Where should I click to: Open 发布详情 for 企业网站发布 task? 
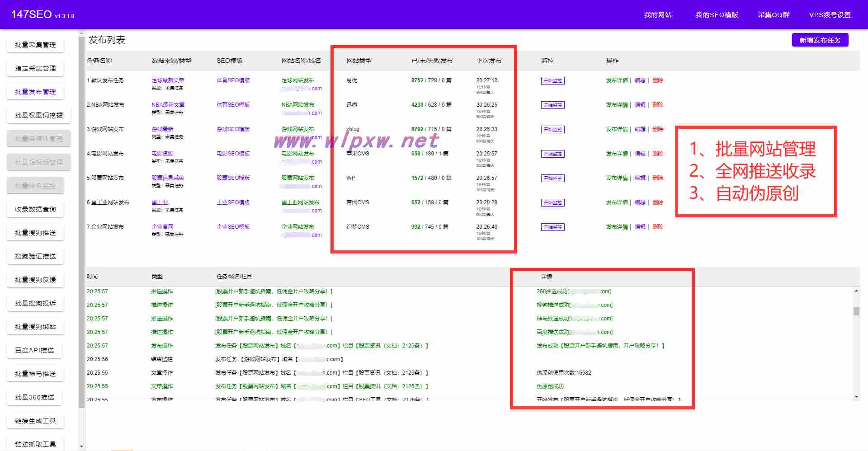pyautogui.click(x=617, y=227)
